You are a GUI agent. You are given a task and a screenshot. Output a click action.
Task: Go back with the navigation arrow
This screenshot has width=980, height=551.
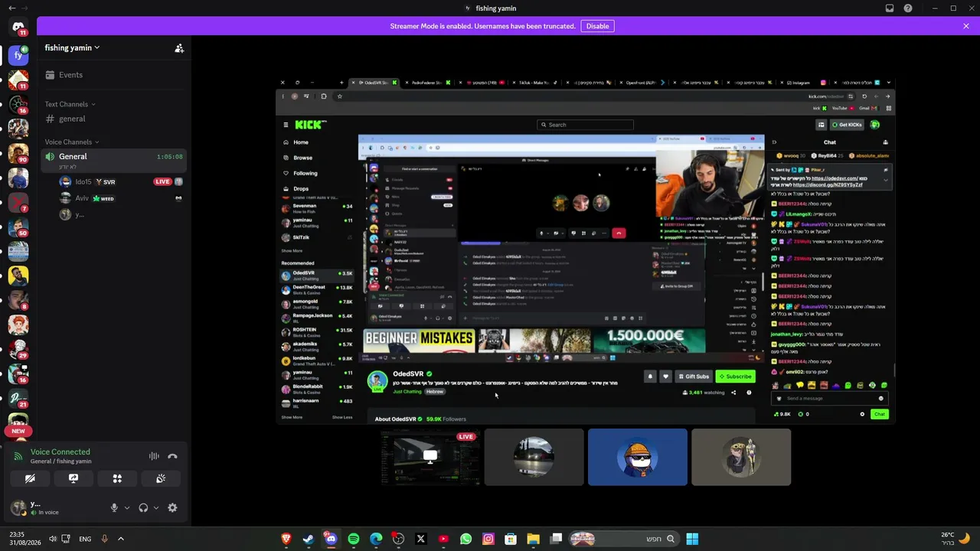(11, 8)
